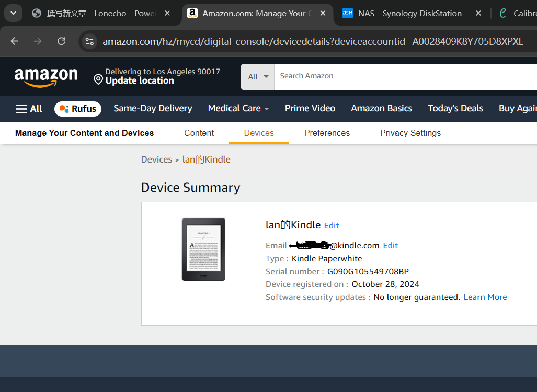
Task: Click the browser reload button
Action: [61, 41]
